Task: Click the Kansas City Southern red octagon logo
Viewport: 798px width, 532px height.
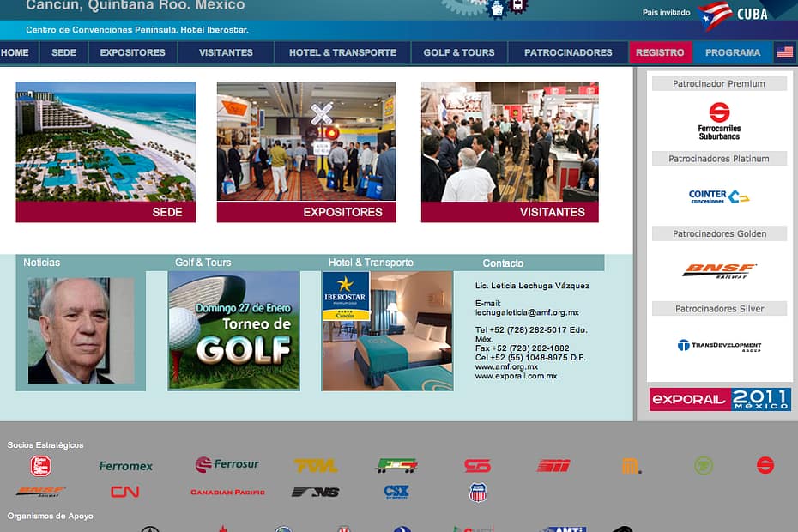Action: 40,466
